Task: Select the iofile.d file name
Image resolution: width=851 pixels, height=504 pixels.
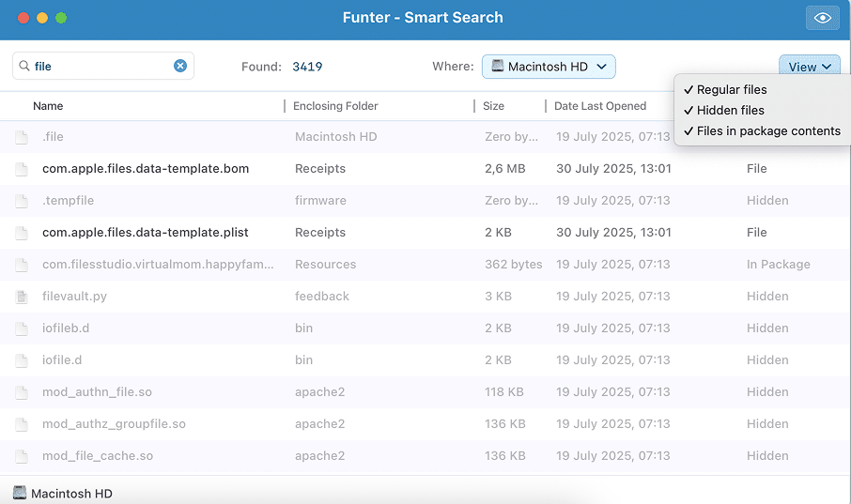Action: pos(62,360)
